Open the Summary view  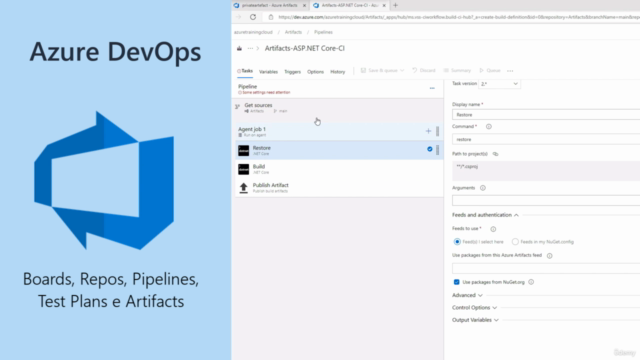click(457, 71)
